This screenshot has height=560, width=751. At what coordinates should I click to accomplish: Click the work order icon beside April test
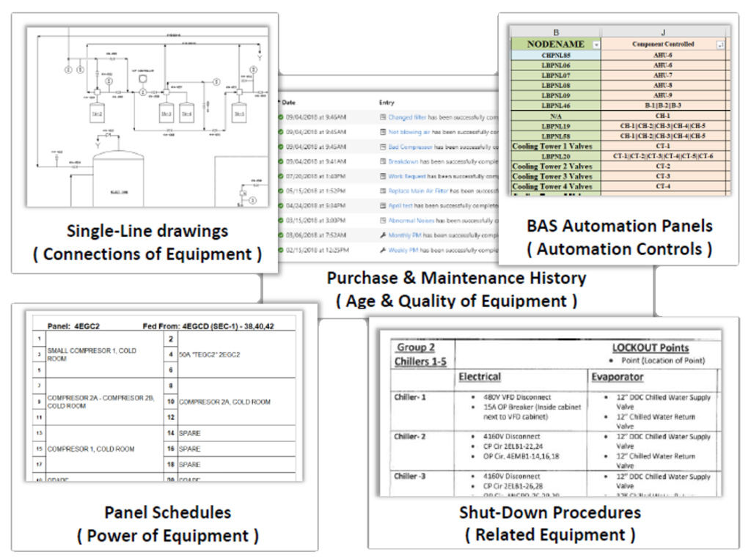383,206
